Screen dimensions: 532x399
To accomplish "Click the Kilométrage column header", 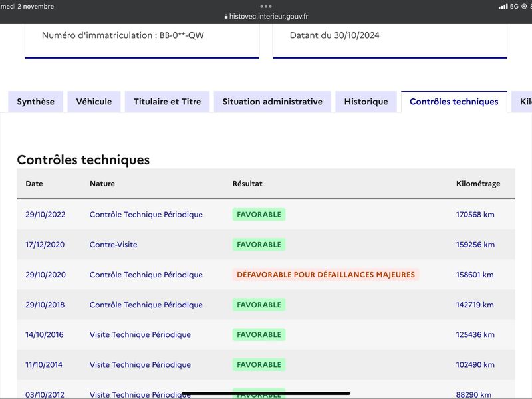I will tap(478, 184).
